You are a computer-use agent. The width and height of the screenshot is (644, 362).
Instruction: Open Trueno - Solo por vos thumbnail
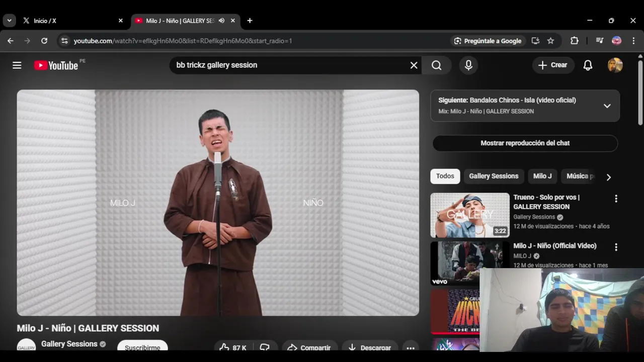[x=470, y=215]
